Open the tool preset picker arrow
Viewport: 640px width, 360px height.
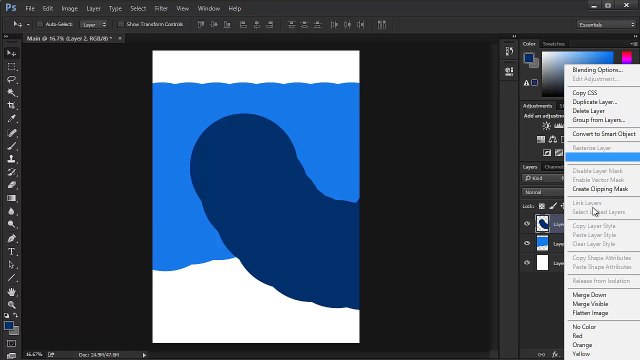click(28, 24)
